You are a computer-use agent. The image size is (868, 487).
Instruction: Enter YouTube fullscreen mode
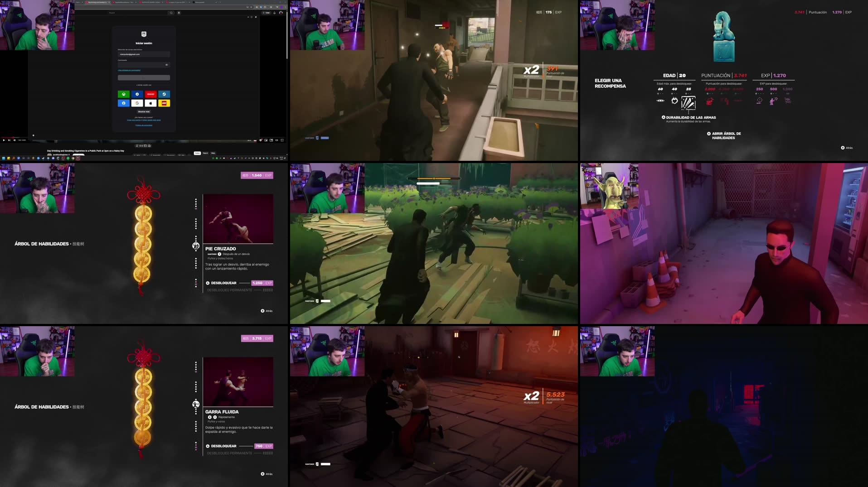pos(282,140)
